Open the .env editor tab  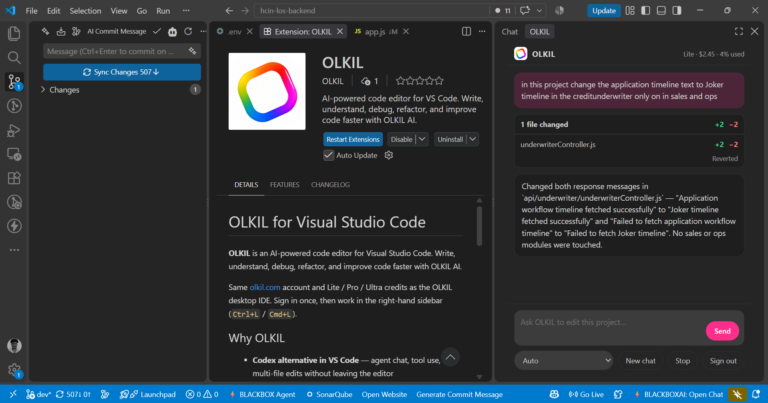pos(234,31)
